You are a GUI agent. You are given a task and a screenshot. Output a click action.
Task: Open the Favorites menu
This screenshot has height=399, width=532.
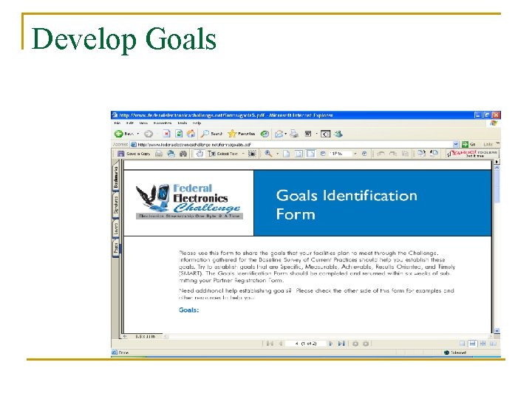point(162,123)
